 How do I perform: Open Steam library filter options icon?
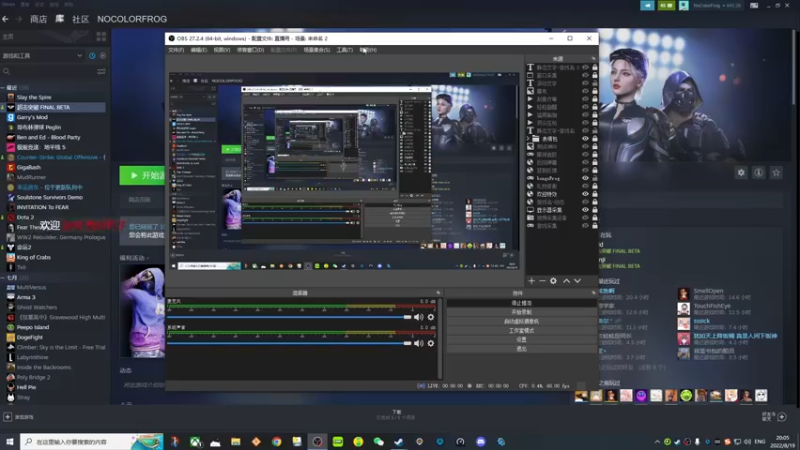pyautogui.click(x=101, y=71)
